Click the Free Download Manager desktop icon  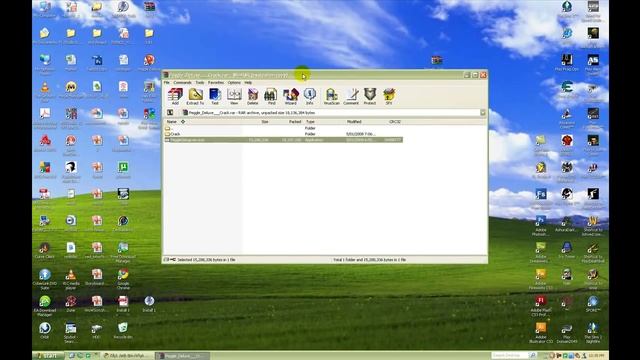[123, 252]
